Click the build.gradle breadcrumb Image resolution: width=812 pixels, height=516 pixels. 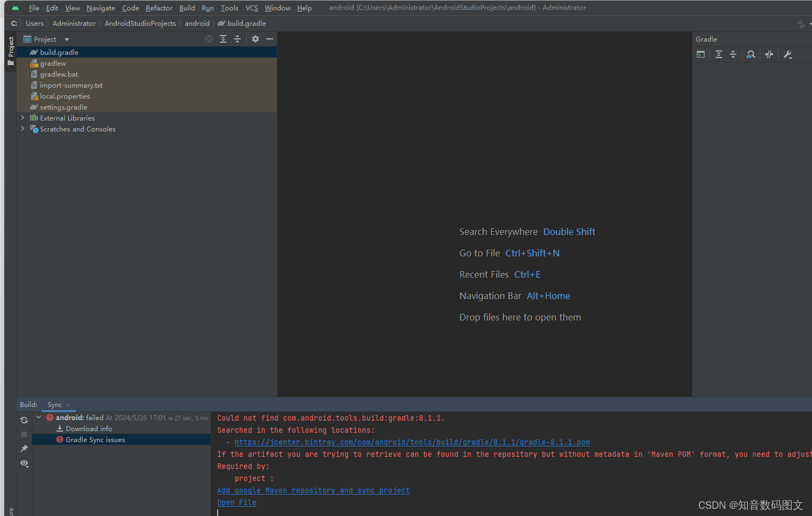click(242, 23)
